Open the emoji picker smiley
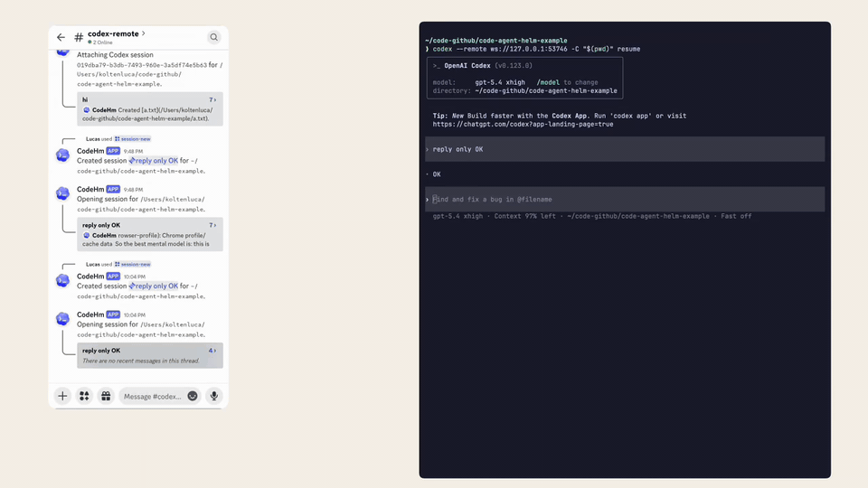The image size is (868, 488). [x=193, y=396]
